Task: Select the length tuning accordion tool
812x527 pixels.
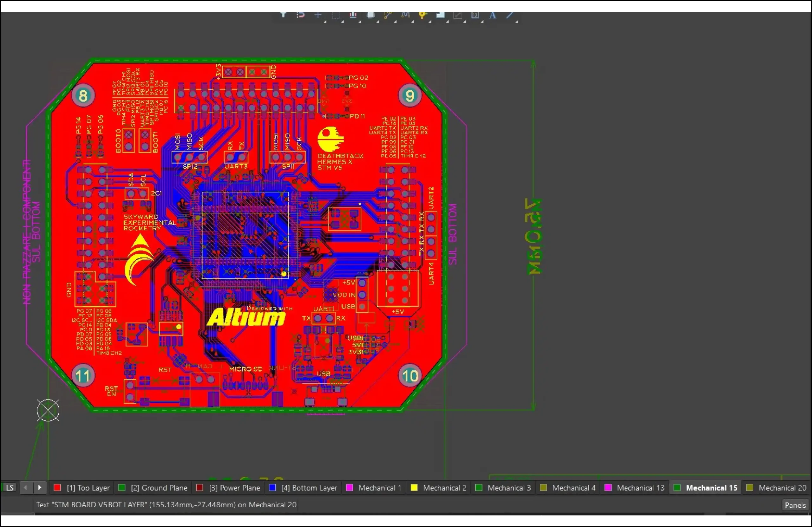Action: (405, 15)
